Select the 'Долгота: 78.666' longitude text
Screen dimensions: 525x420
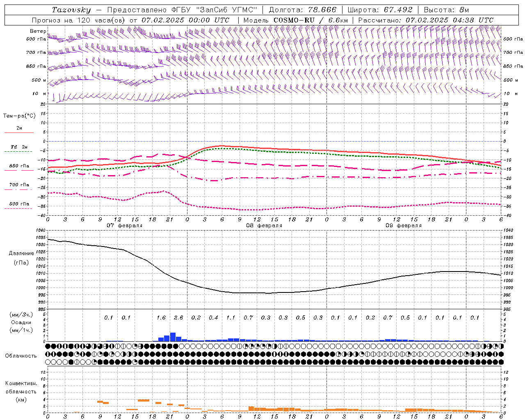coord(302,10)
